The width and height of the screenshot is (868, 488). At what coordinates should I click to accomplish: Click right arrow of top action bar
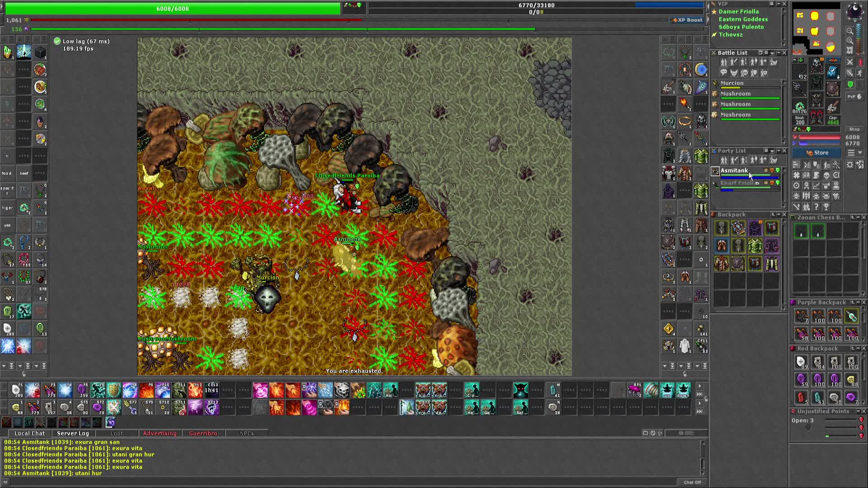tap(699, 386)
